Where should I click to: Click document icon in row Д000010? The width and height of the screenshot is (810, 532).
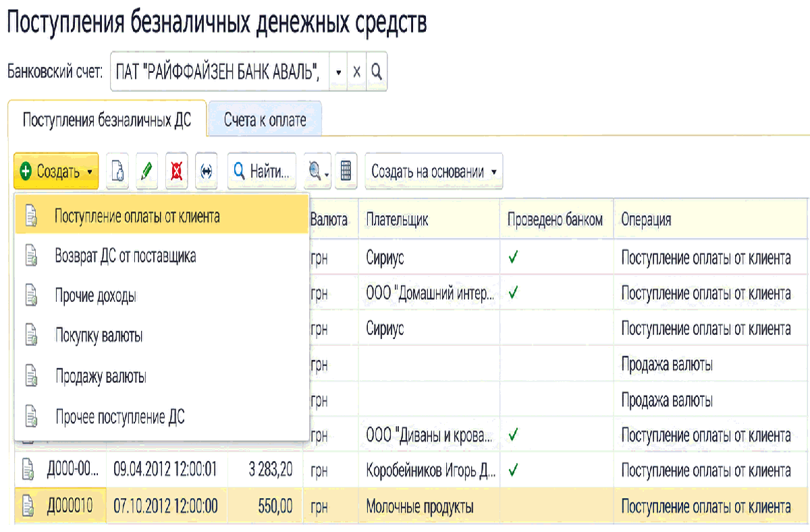point(28,506)
